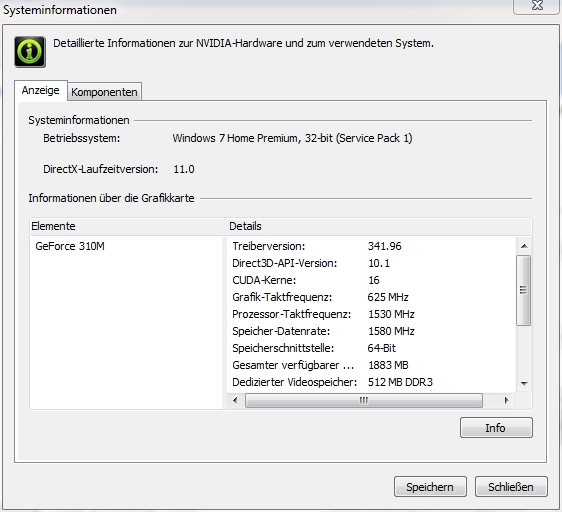Click the Speichern button
Image resolution: width=562 pixels, height=512 pixels.
pos(430,487)
